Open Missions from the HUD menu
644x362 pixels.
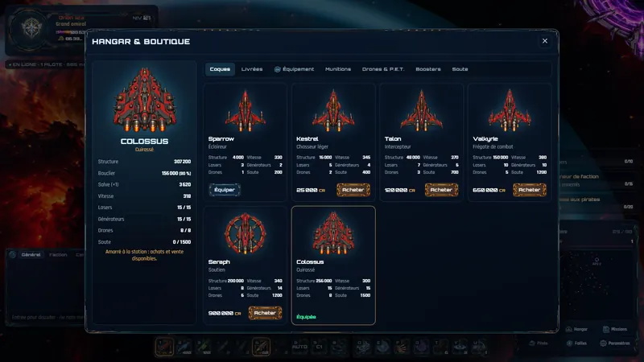click(615, 329)
